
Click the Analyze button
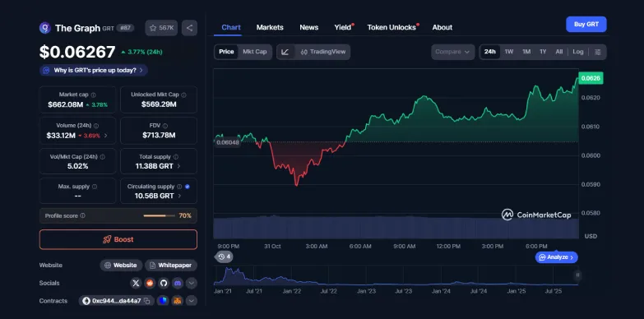[x=556, y=257]
